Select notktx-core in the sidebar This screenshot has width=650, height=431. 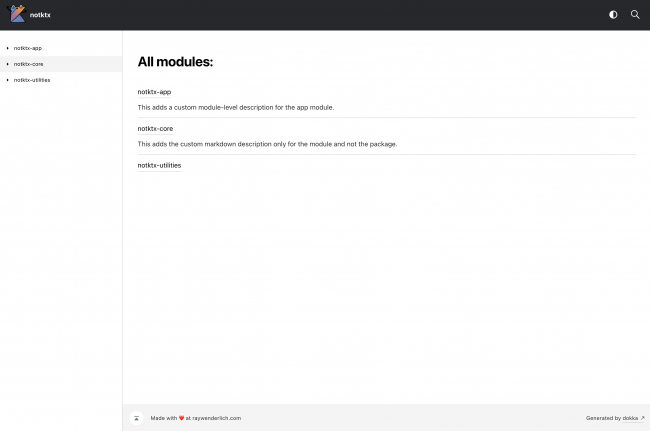[x=29, y=64]
